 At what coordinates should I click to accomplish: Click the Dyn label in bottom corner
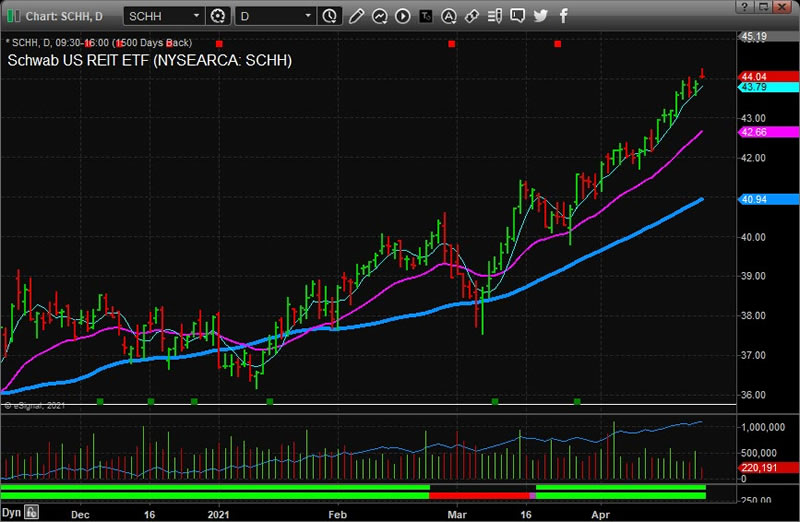coord(12,511)
